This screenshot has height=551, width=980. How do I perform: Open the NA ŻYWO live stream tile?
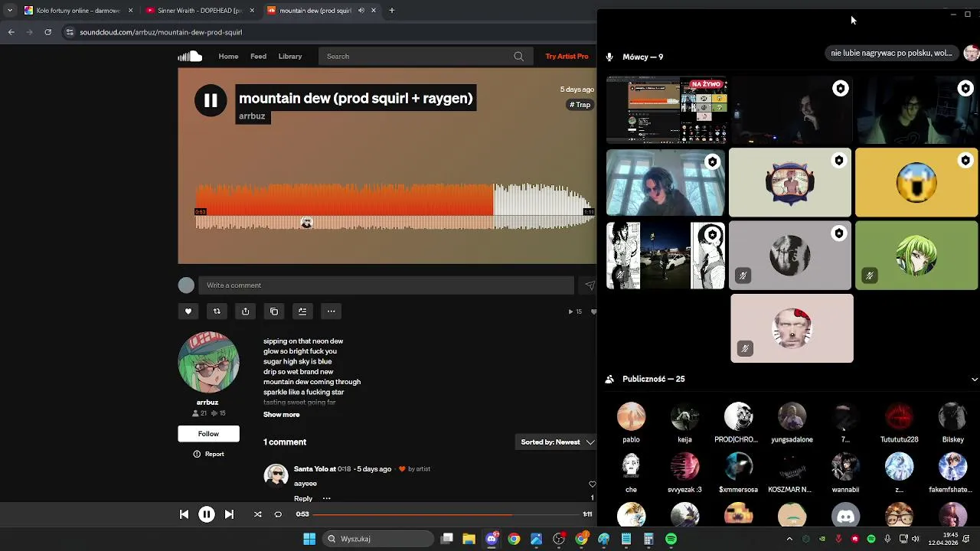pos(666,110)
